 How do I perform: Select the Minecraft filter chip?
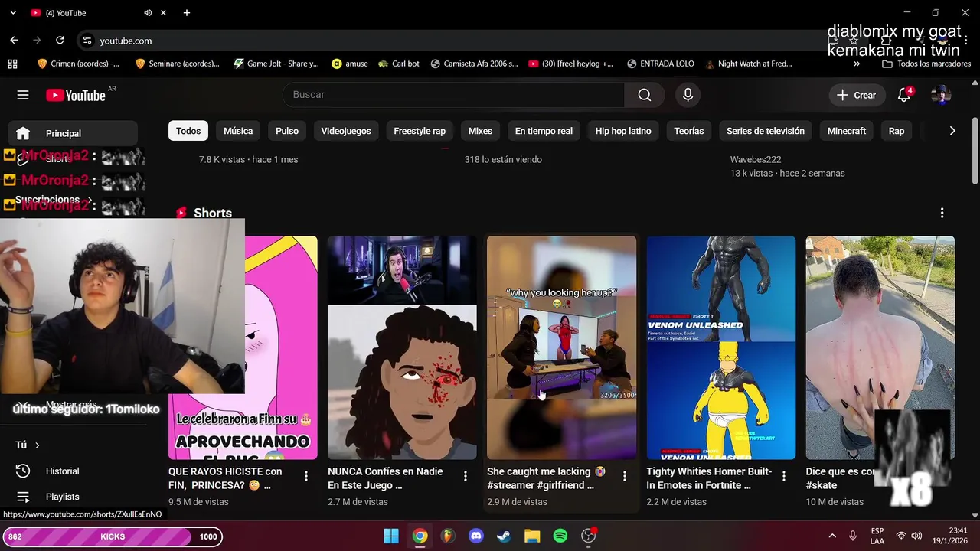pos(847,131)
